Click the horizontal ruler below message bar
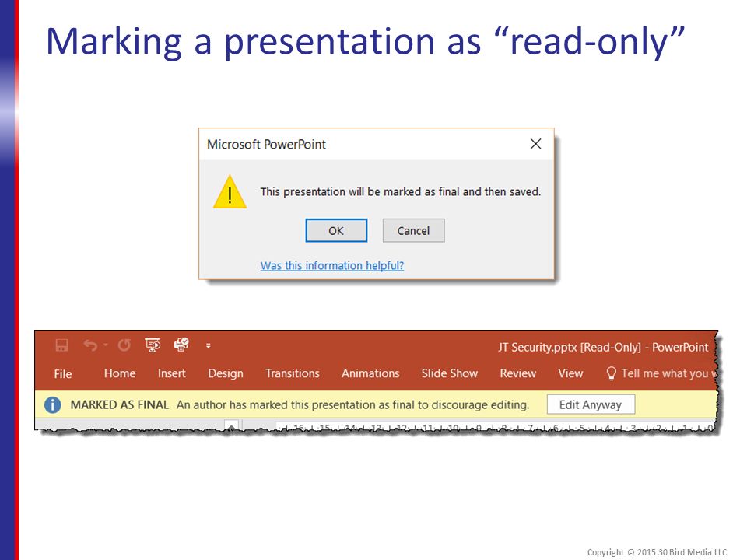The height and width of the screenshot is (560, 747). coord(496,427)
